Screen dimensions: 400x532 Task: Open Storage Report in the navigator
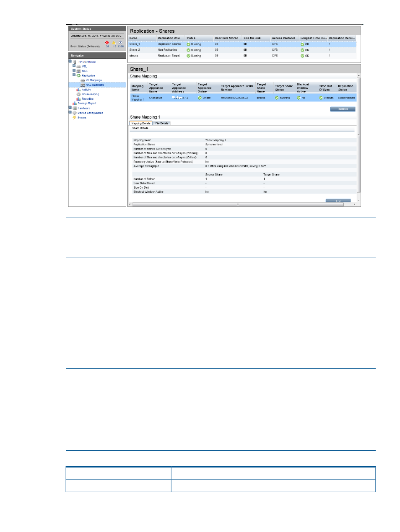[x=87, y=103]
